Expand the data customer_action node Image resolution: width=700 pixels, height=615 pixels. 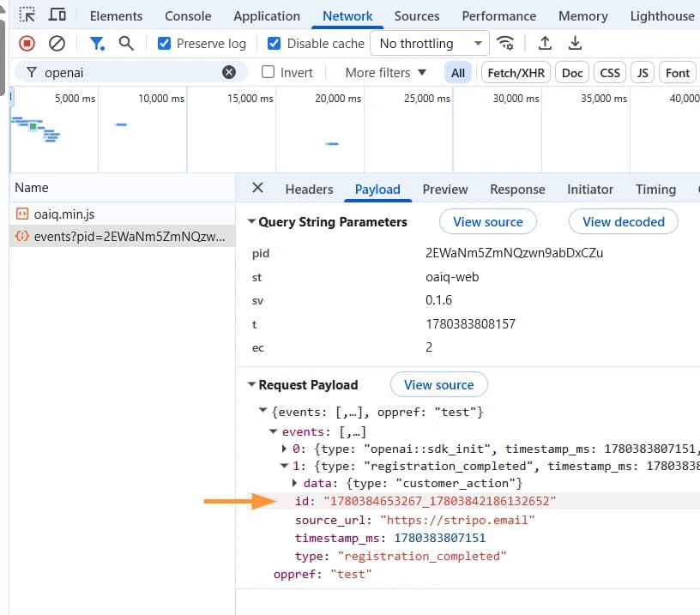click(x=294, y=483)
